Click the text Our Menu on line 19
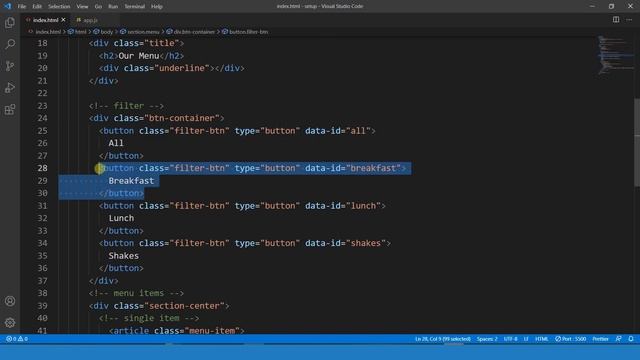The image size is (640, 360). (x=139, y=56)
